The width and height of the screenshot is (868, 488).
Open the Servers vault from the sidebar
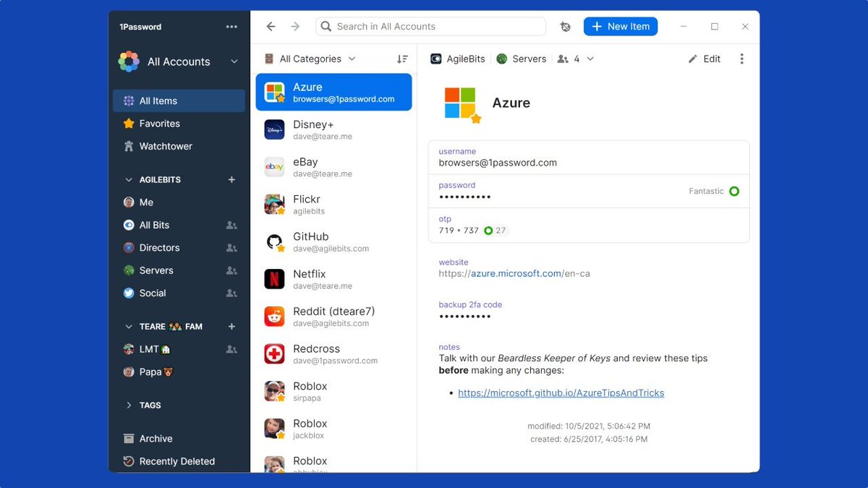[x=155, y=270]
